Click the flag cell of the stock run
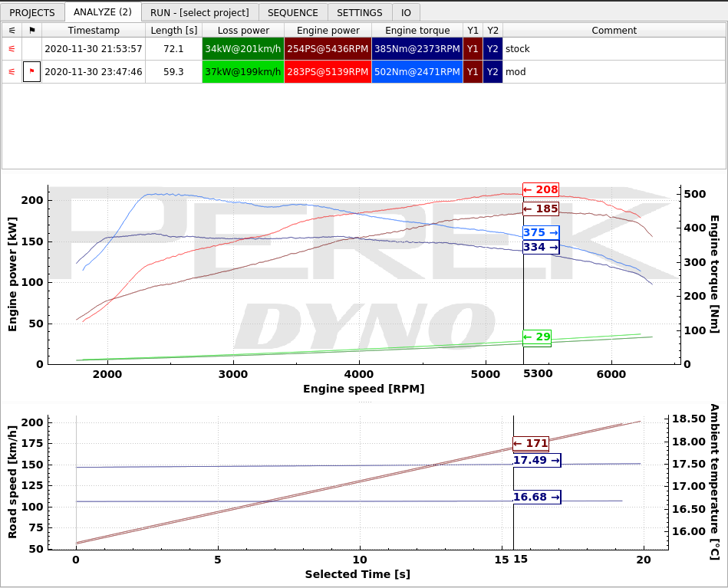Viewport: 728px width, 588px height. (x=32, y=49)
